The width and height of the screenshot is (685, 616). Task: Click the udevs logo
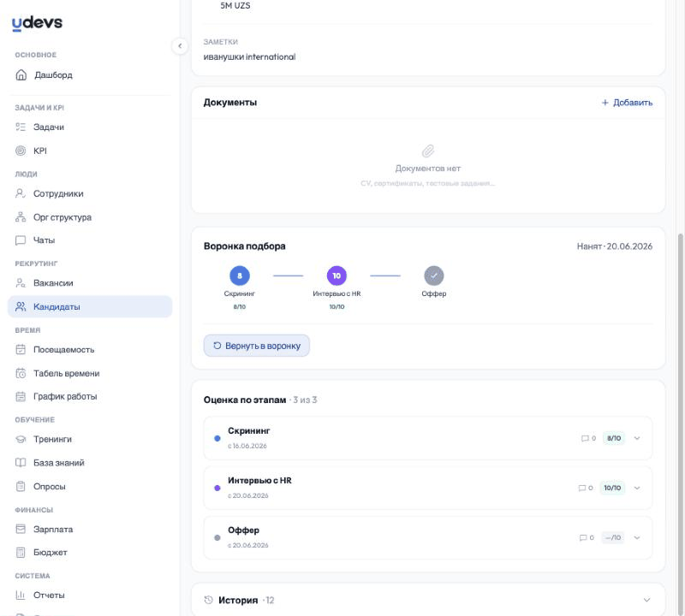tap(37, 23)
